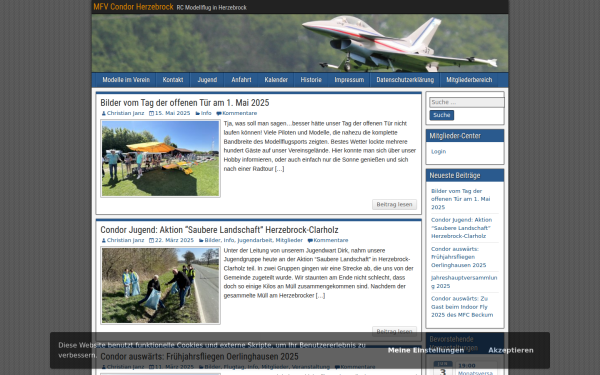The height and width of the screenshot is (375, 600).
Task: Click author icon on the 1. Mai post
Action: coord(103,113)
